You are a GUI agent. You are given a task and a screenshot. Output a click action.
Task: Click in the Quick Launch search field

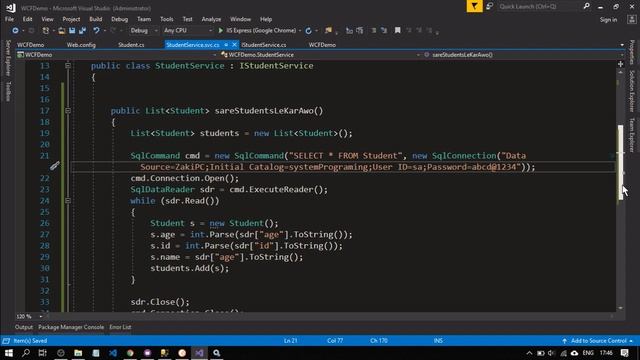(538, 6)
